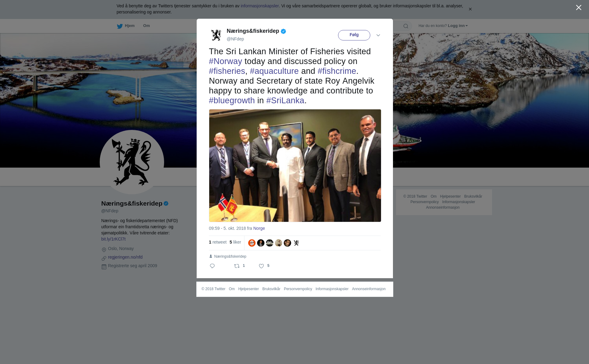
Task: Click the reply speech bubble icon
Action: (x=212, y=266)
